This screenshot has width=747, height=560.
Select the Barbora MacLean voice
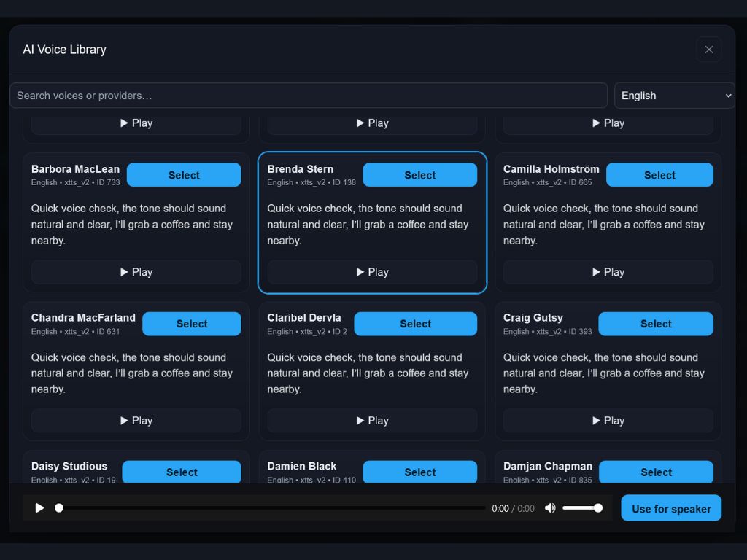(184, 174)
